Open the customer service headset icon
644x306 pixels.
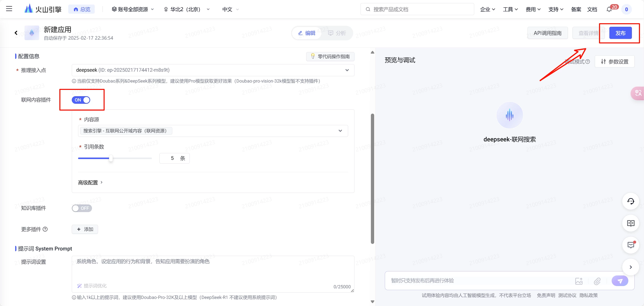pos(631,201)
